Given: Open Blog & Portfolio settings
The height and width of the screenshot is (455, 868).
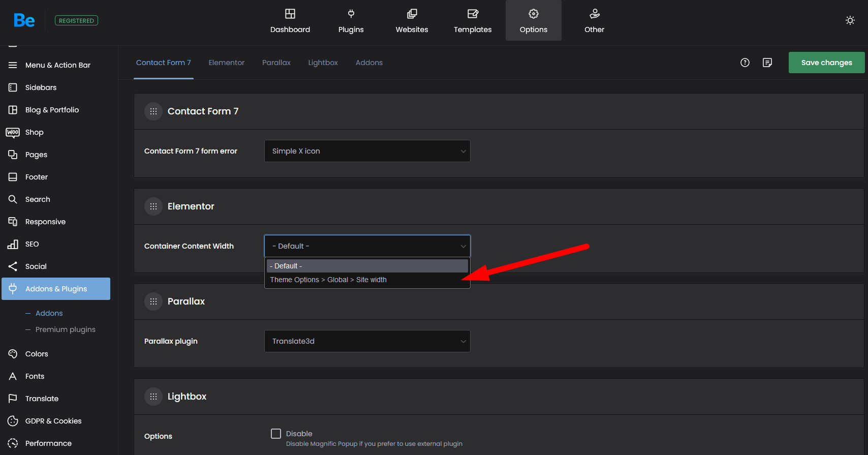Looking at the screenshot, I should coord(56,110).
